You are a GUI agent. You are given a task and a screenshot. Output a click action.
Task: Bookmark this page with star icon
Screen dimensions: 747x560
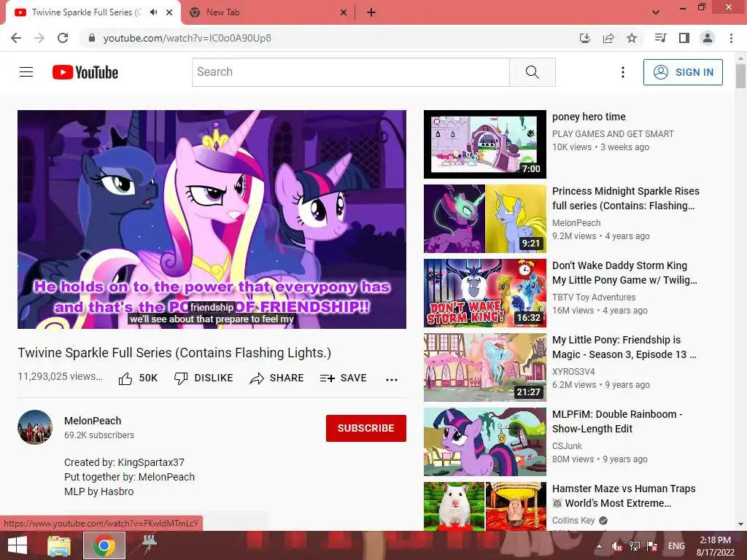[632, 38]
